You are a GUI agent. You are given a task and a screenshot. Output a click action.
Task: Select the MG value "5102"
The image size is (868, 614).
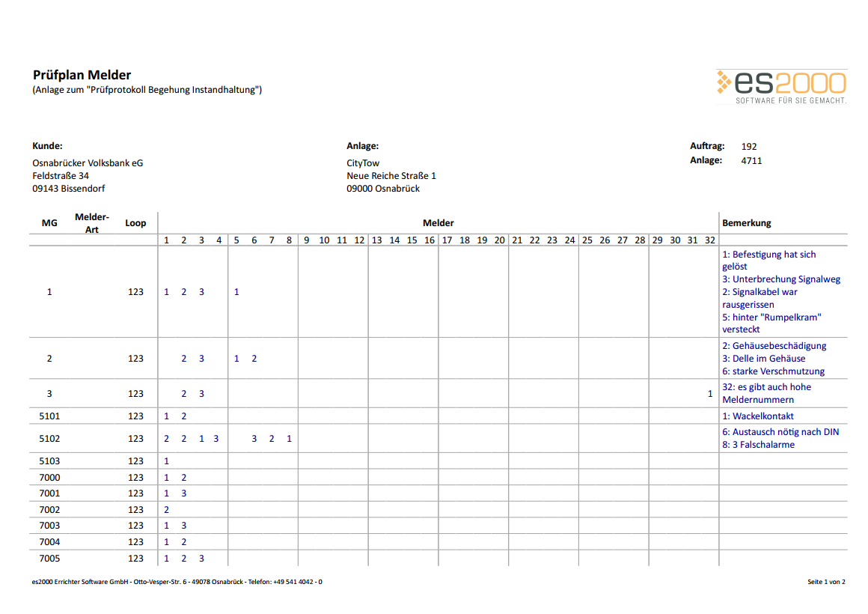click(49, 439)
